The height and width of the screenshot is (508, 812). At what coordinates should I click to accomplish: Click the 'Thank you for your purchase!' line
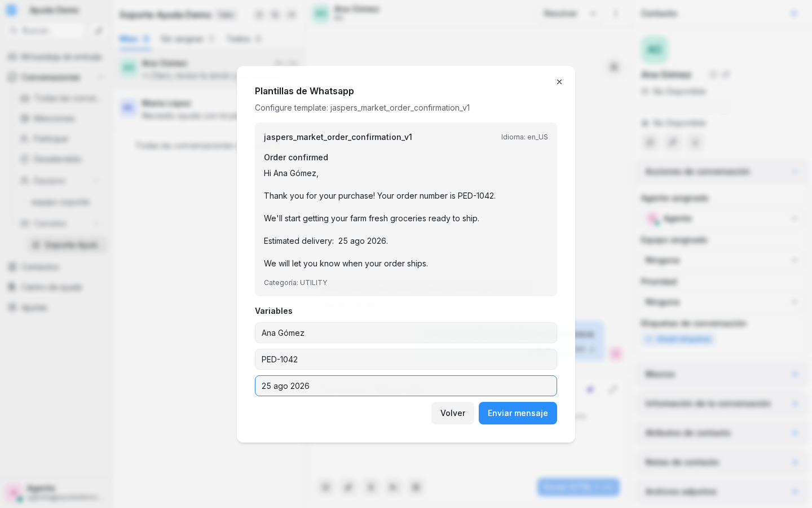point(379,196)
